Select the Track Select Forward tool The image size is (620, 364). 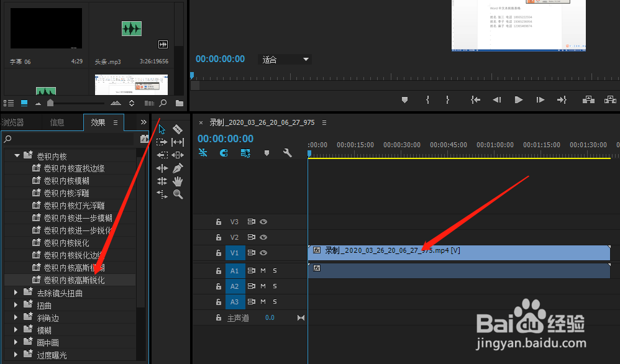coord(162,142)
